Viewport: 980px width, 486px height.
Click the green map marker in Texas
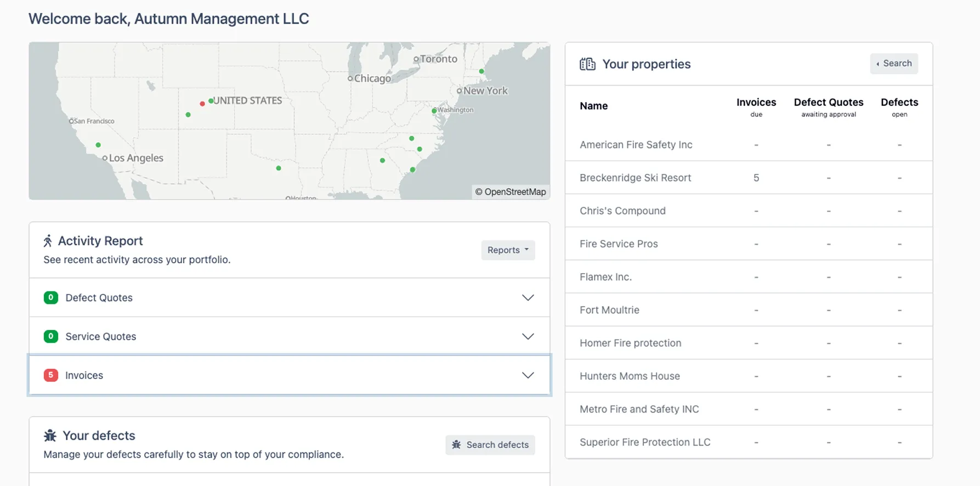click(x=279, y=168)
